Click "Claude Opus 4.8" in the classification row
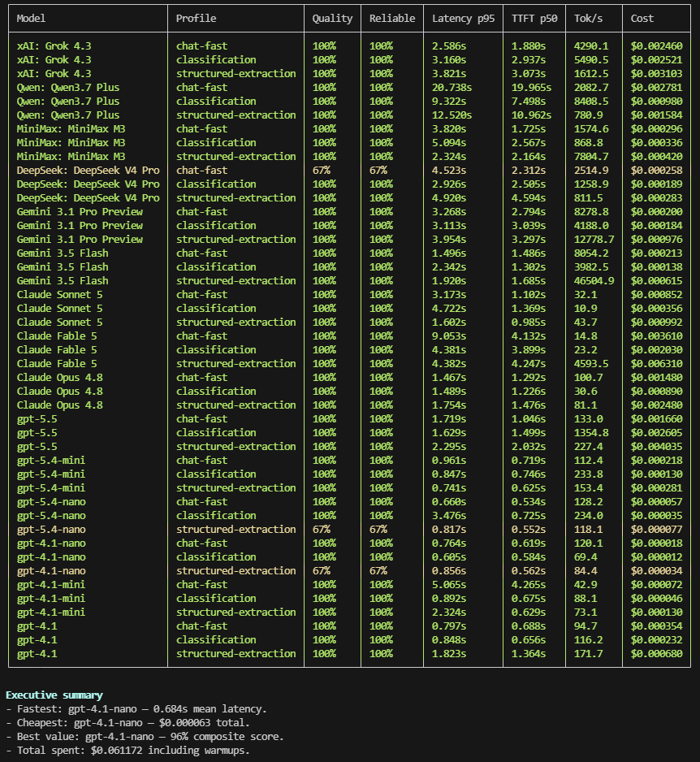 click(60, 392)
